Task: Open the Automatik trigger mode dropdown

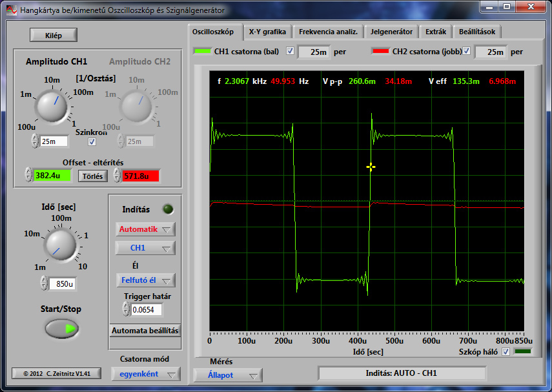Action: [x=145, y=229]
